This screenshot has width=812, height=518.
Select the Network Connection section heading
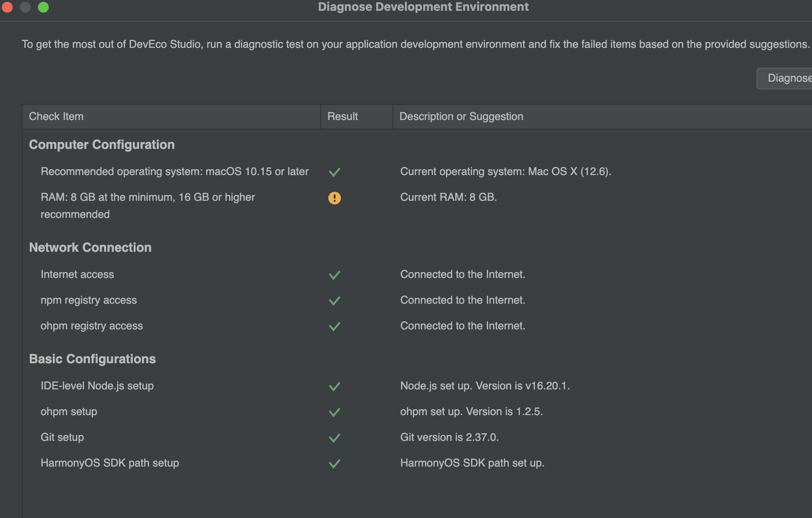pyautogui.click(x=90, y=247)
